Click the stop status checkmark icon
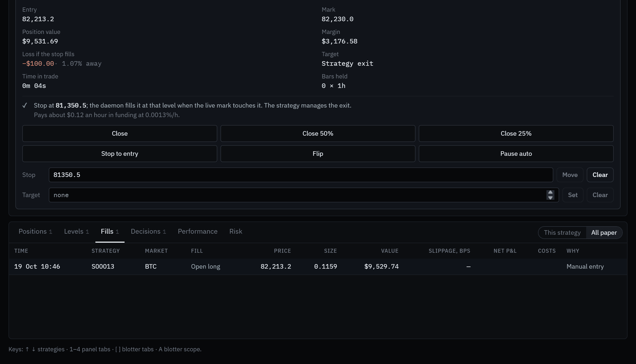 tap(25, 105)
